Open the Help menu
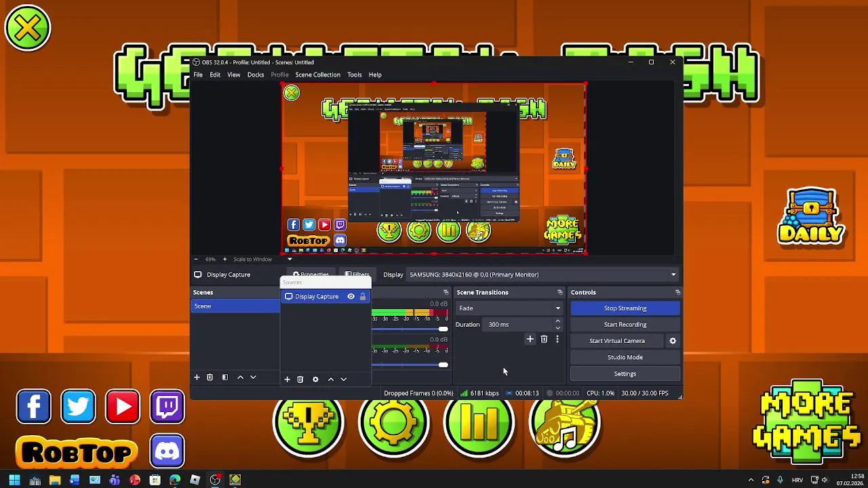The width and height of the screenshot is (868, 488). pyautogui.click(x=375, y=75)
